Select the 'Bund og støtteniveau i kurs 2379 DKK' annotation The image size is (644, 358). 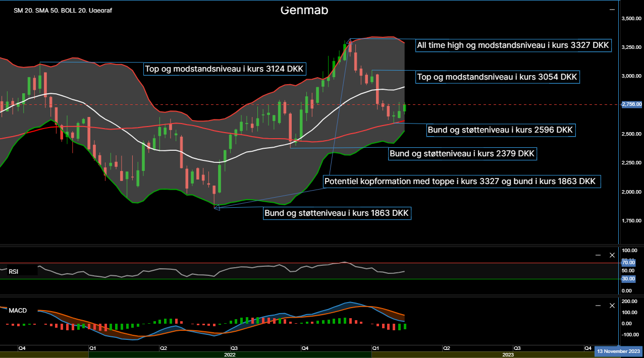pos(463,153)
